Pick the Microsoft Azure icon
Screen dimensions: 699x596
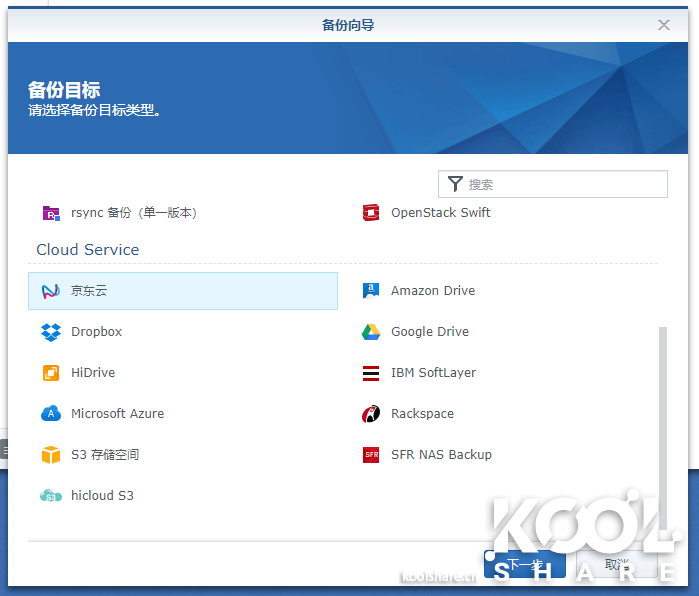pyautogui.click(x=51, y=414)
